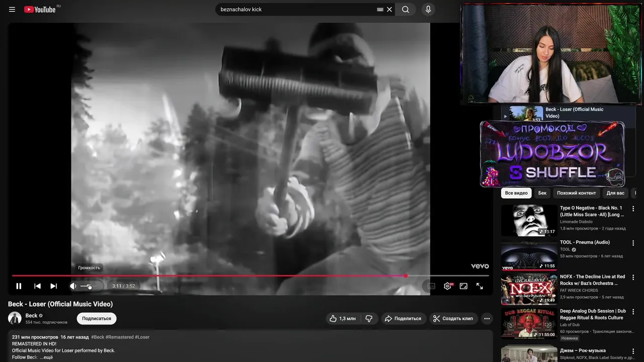This screenshot has height=362, width=644.
Task: Dislike the video
Action: [x=369, y=318]
